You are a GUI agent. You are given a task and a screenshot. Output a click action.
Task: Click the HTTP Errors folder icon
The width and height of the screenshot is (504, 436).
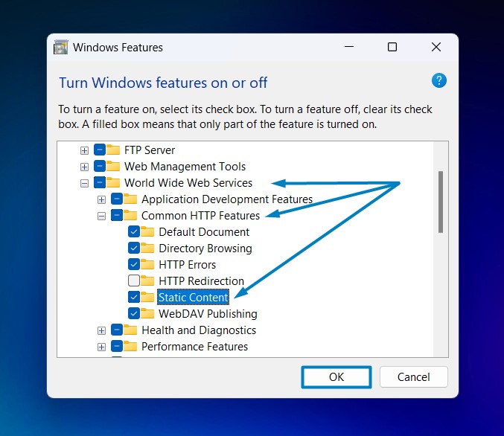click(147, 264)
